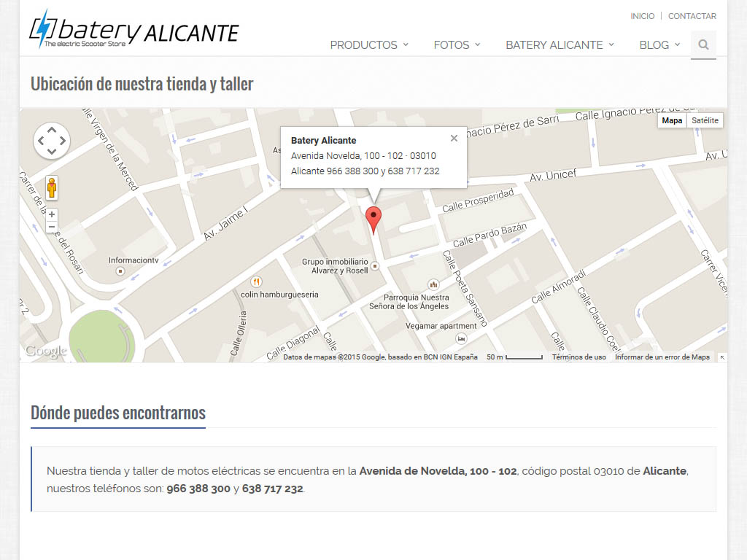Click the Vegamar apartment label on map
Screen dimensions: 747x560
tap(441, 326)
